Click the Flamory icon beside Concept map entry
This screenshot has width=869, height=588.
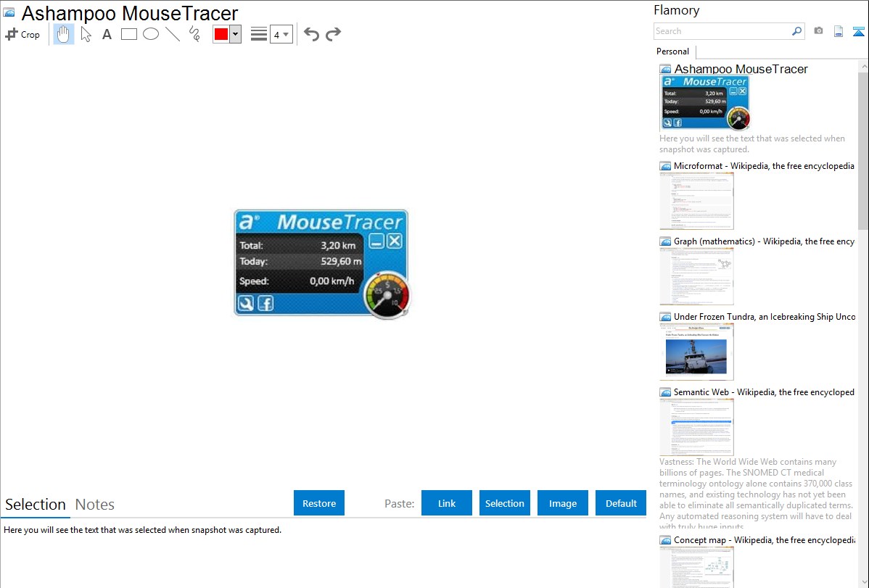[666, 540]
